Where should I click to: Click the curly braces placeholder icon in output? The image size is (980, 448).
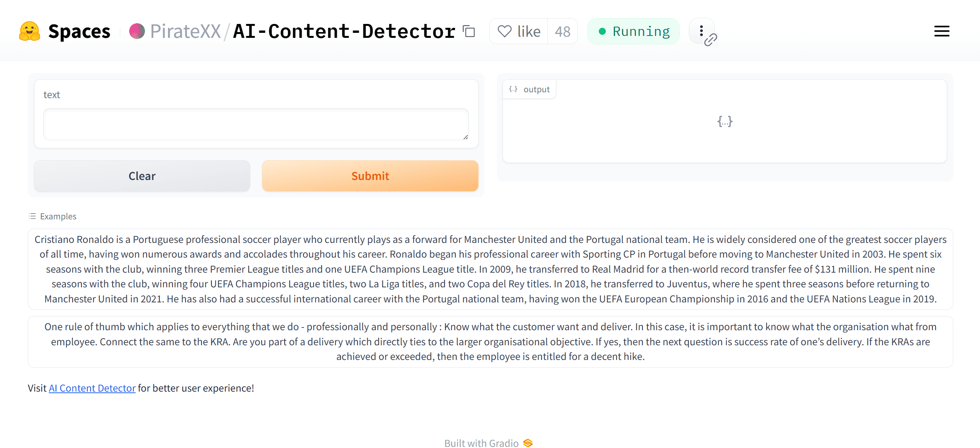click(725, 121)
